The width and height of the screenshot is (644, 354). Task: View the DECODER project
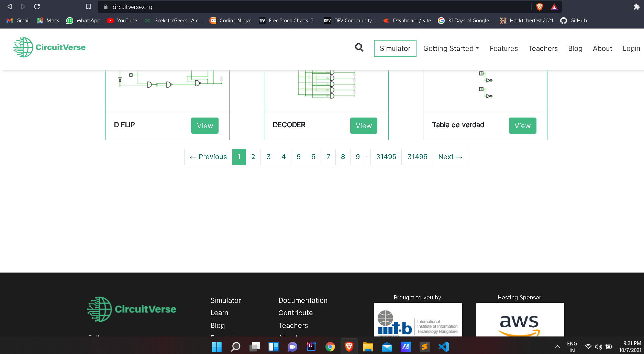click(x=363, y=125)
